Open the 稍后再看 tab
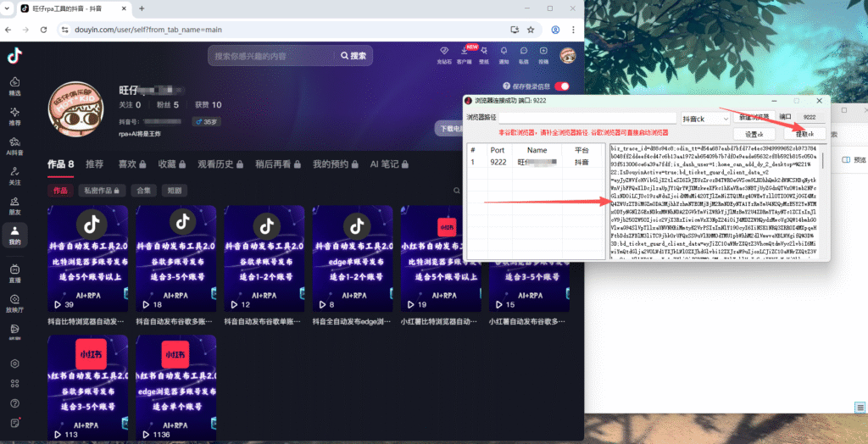The image size is (868, 444). (x=278, y=164)
